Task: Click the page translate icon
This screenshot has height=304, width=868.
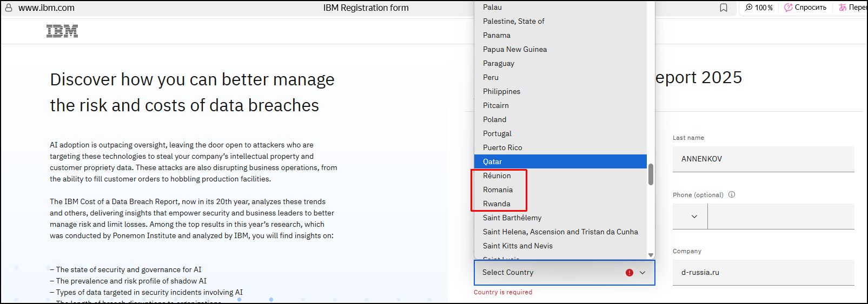Action: (843, 8)
